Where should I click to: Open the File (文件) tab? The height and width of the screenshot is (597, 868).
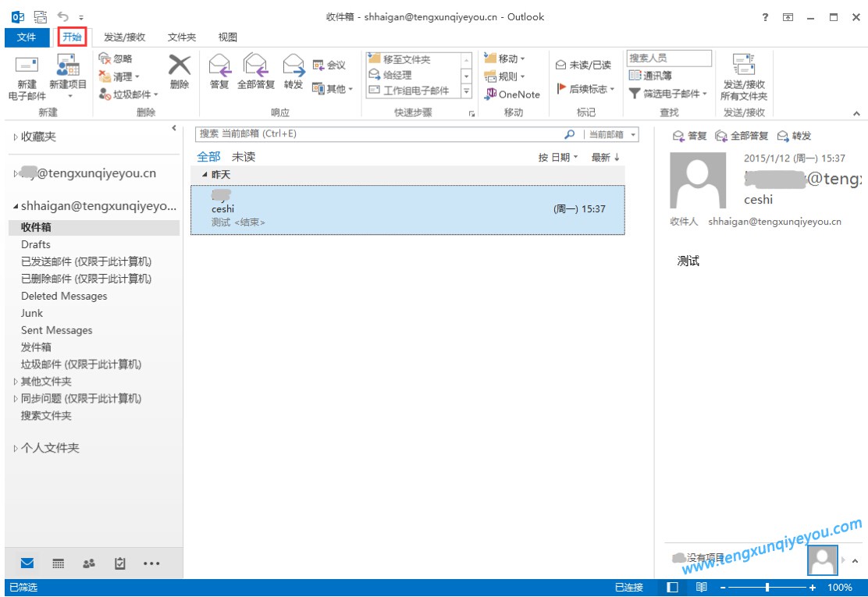(27, 37)
